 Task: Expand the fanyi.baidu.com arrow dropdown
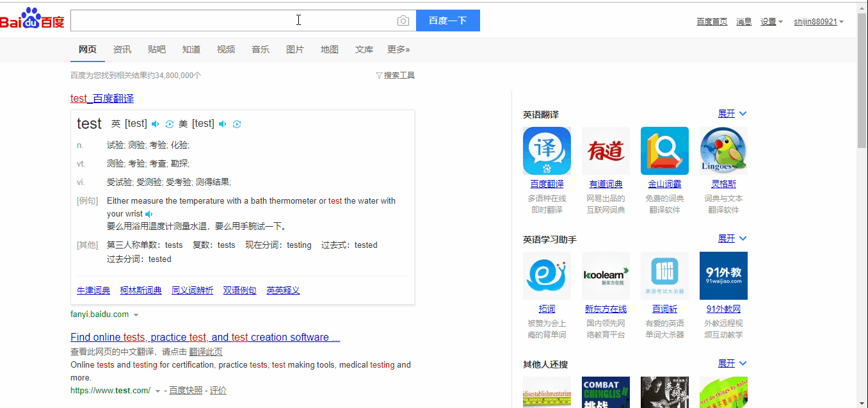point(136,315)
